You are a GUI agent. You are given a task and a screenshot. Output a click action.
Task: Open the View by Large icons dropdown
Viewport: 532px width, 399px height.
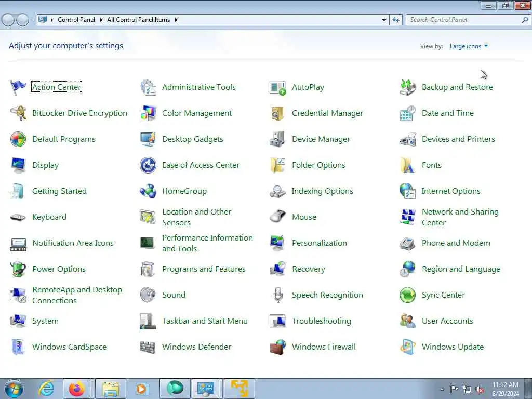[x=469, y=46]
